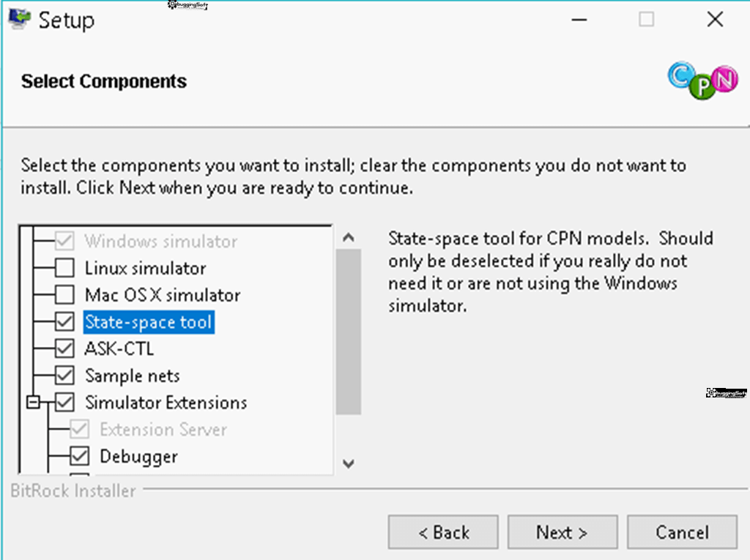Click the scroll up arrow in component list
This screenshot has height=560, width=750.
pyautogui.click(x=349, y=237)
